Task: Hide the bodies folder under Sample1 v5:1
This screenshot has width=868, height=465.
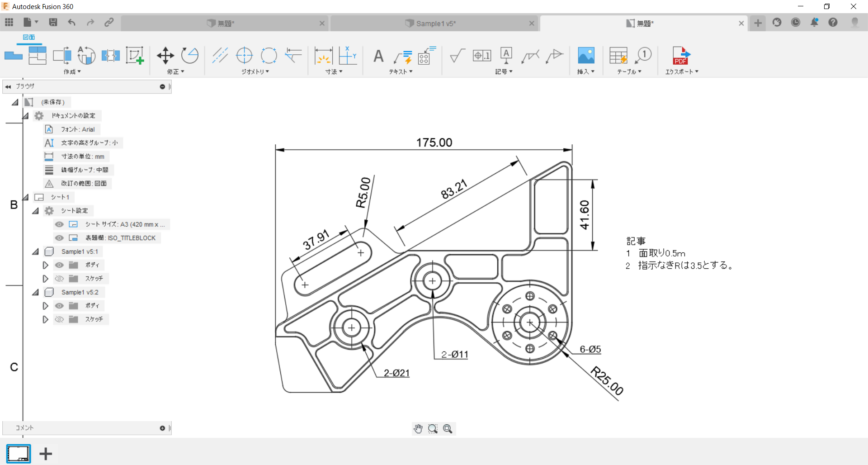Action: click(x=59, y=265)
